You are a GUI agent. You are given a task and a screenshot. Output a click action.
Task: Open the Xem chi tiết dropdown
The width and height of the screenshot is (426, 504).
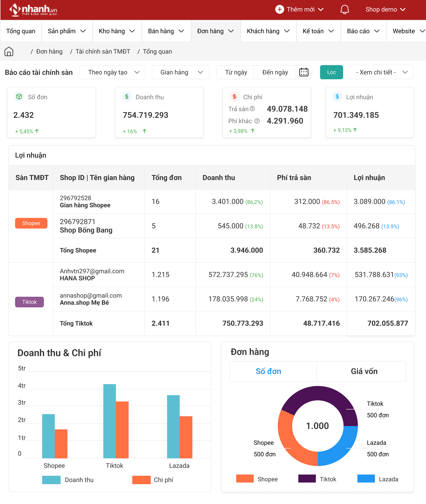click(380, 72)
